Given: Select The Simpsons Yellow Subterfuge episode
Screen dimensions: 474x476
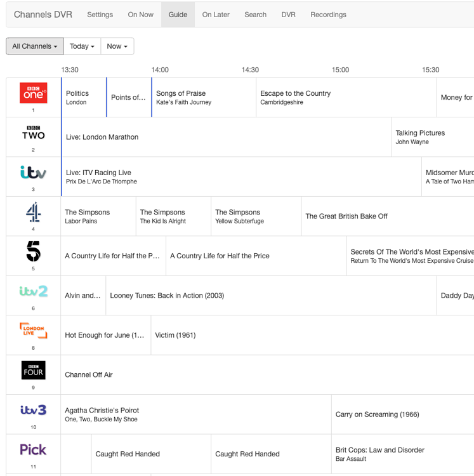Looking at the screenshot, I should pos(256,216).
